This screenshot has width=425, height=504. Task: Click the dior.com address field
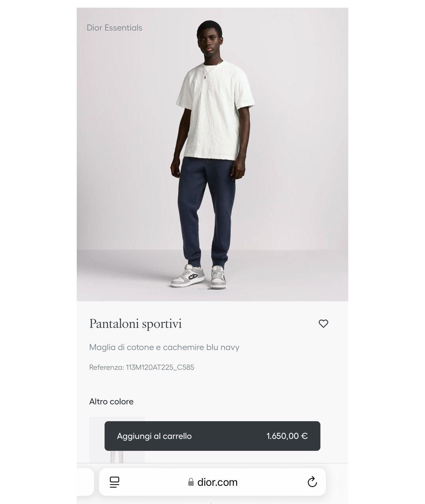[x=217, y=482]
